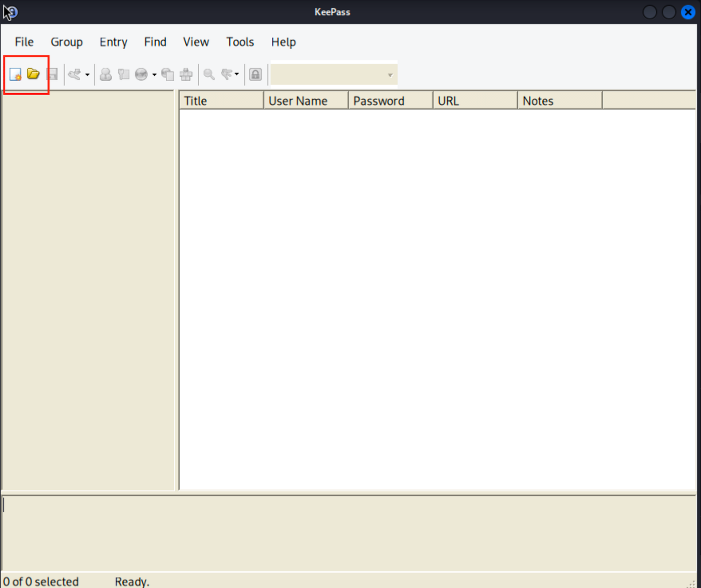Click the Open URL globe icon
The height and width of the screenshot is (588, 701).
(142, 75)
